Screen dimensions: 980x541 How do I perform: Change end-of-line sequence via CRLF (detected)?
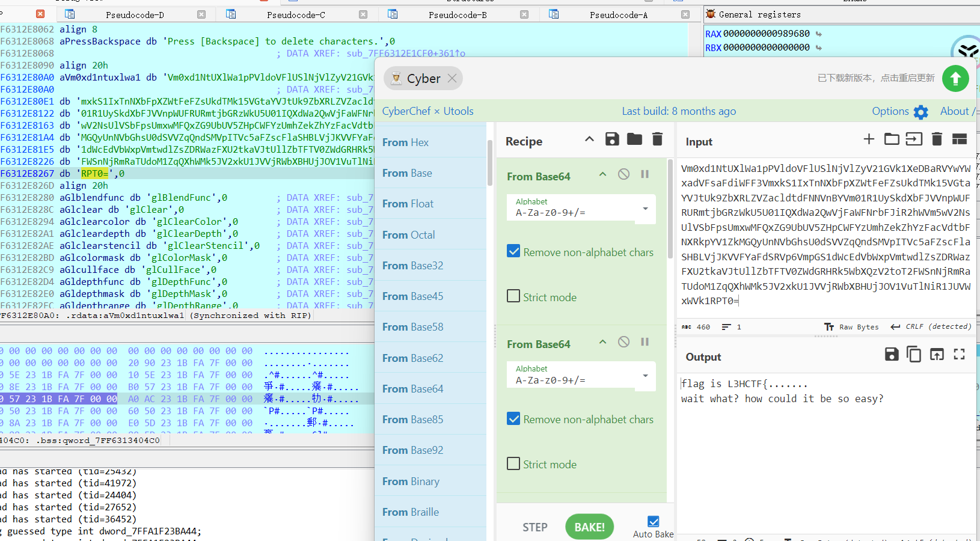931,327
